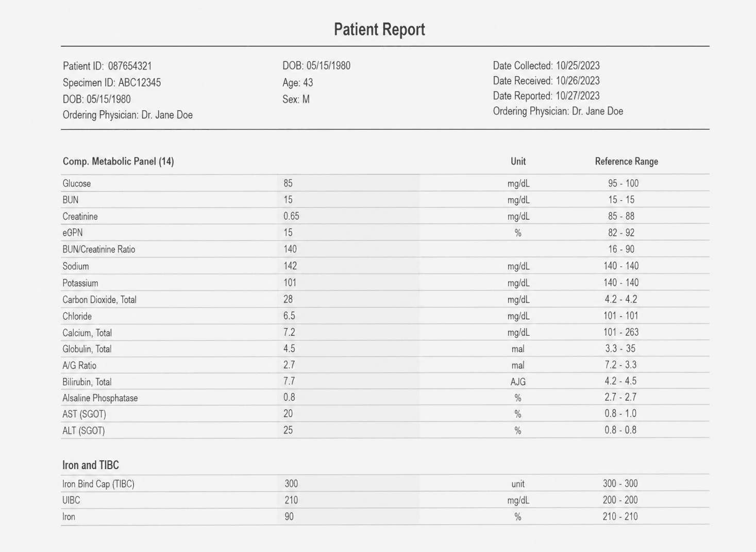Click the Bilirubin, Total unit AJG
756x552 pixels.
click(518, 382)
